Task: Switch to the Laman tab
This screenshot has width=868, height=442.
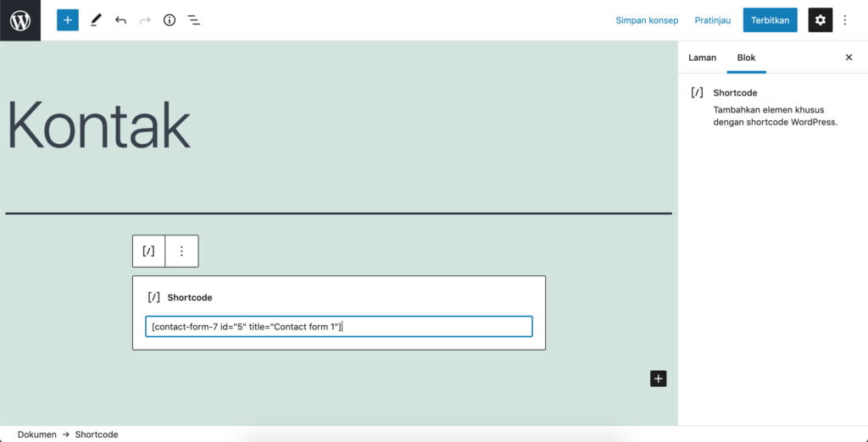Action: pos(703,58)
